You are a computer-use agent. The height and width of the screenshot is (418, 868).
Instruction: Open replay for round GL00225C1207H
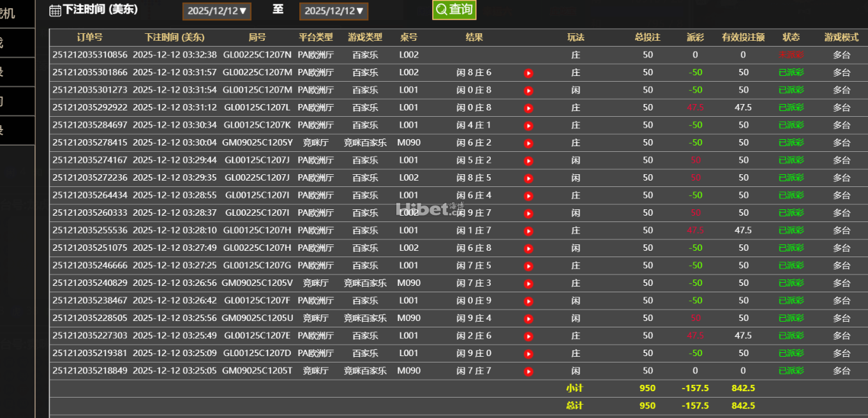pyautogui.click(x=528, y=249)
